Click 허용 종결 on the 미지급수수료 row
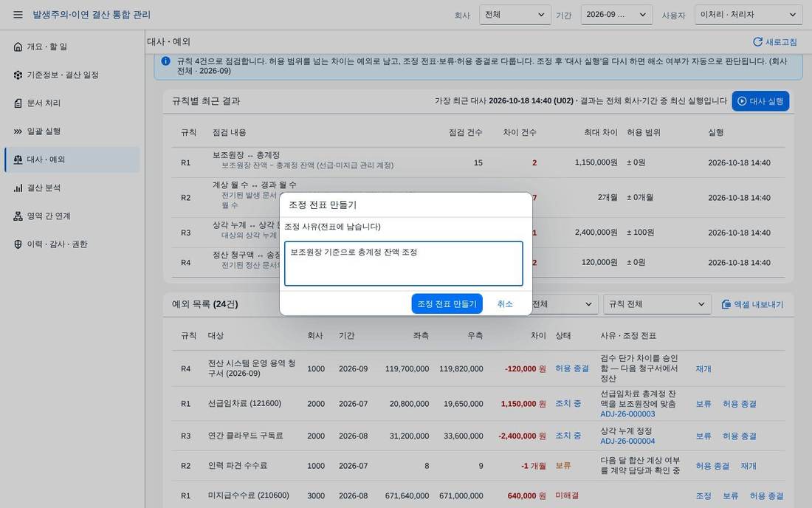 766,496
